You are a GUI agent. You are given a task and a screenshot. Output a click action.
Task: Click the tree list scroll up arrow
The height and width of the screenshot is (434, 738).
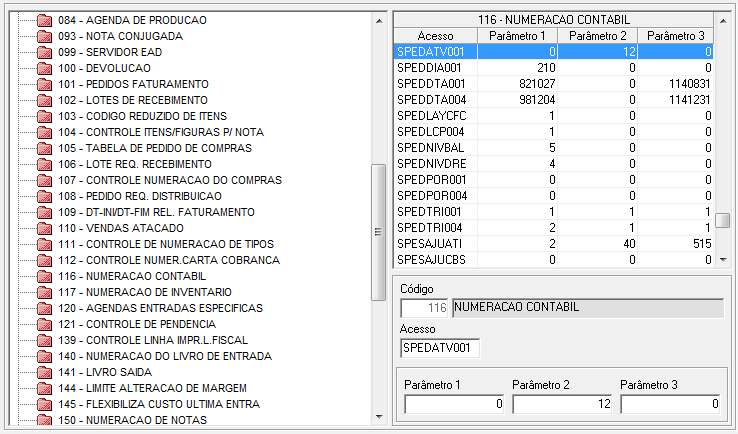pyautogui.click(x=379, y=21)
